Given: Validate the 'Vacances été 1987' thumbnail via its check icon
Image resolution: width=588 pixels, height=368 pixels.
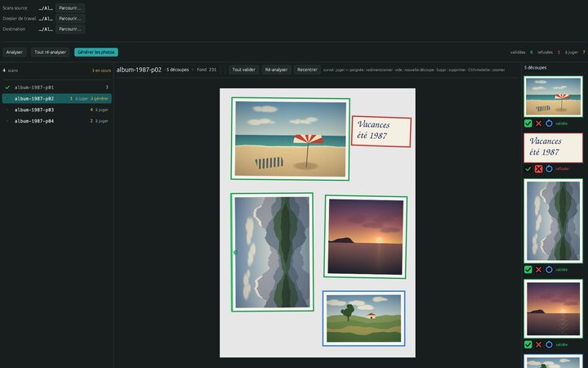Looking at the screenshot, I should click(528, 169).
